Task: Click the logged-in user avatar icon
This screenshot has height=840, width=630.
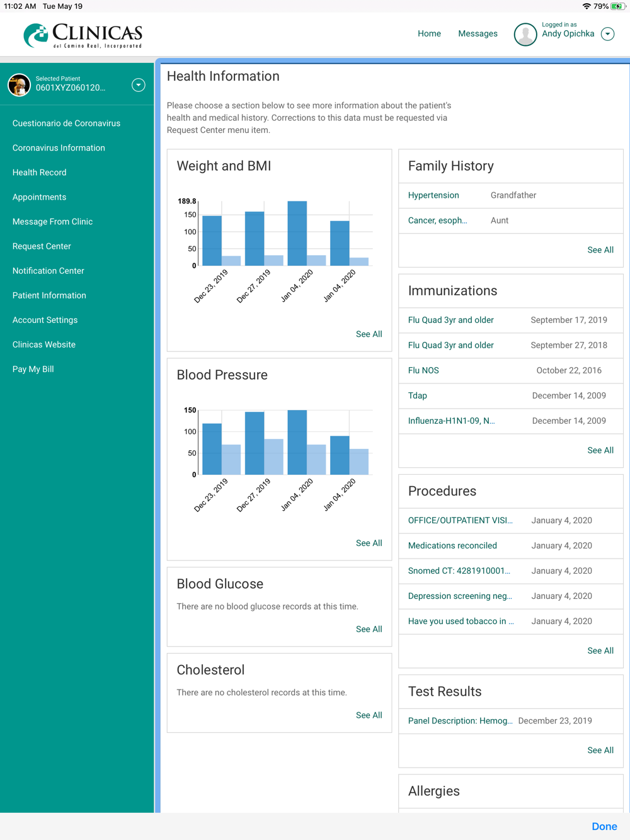Action: tap(525, 34)
